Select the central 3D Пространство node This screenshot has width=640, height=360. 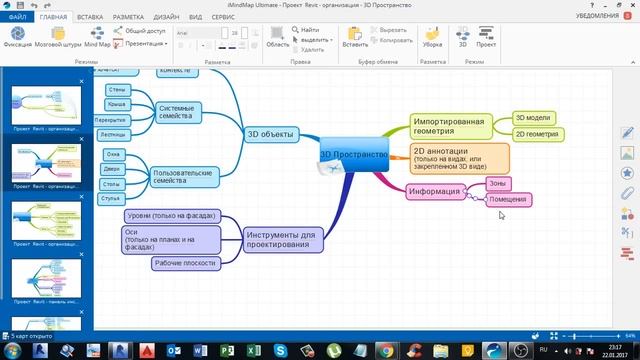point(354,154)
